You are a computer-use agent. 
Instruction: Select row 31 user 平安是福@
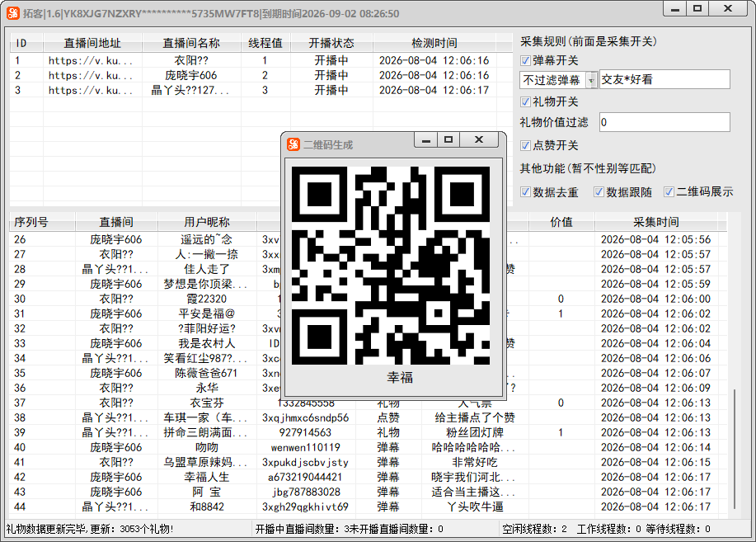(206, 313)
